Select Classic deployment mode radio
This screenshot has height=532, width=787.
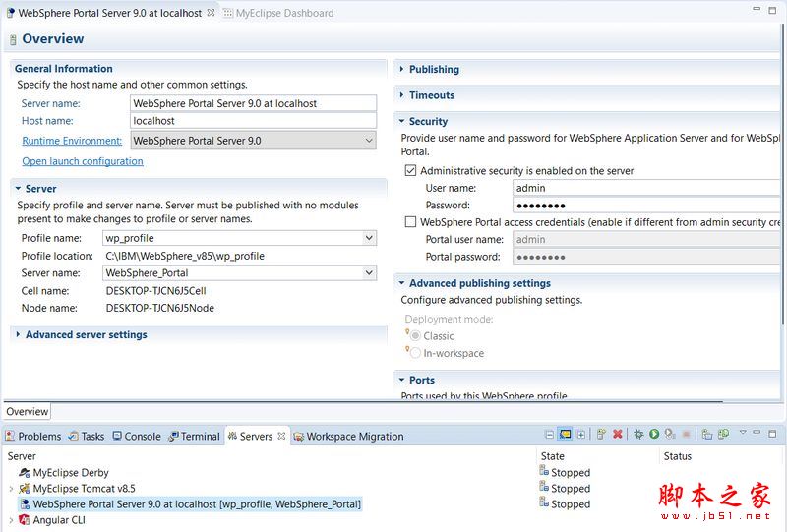[415, 335]
